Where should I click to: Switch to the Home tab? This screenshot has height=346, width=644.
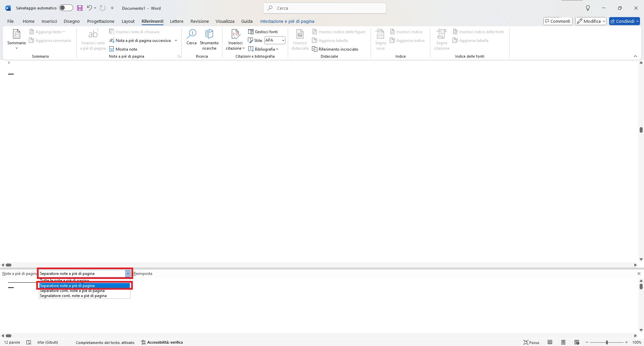[29, 21]
